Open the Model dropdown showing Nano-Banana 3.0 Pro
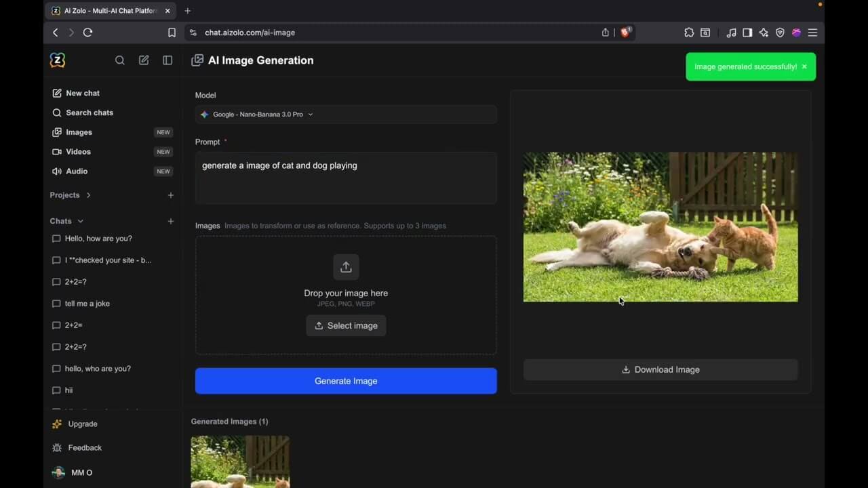This screenshot has height=488, width=868. [x=346, y=114]
